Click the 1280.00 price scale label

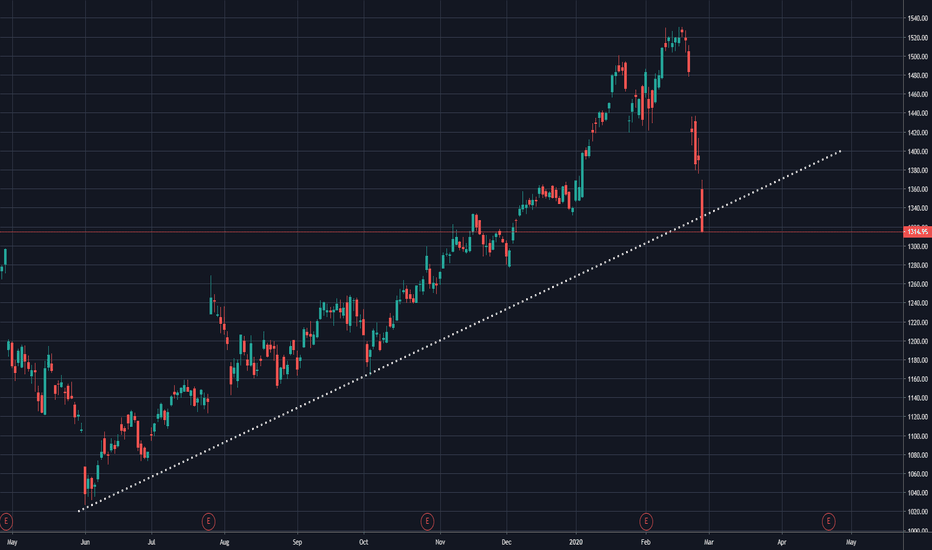(x=918, y=265)
